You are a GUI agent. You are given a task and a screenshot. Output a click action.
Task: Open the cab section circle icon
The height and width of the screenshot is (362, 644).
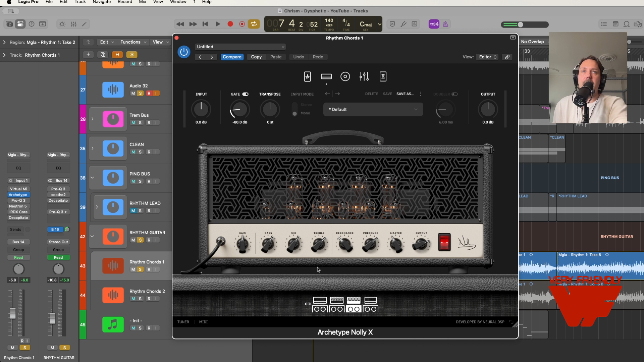click(345, 77)
